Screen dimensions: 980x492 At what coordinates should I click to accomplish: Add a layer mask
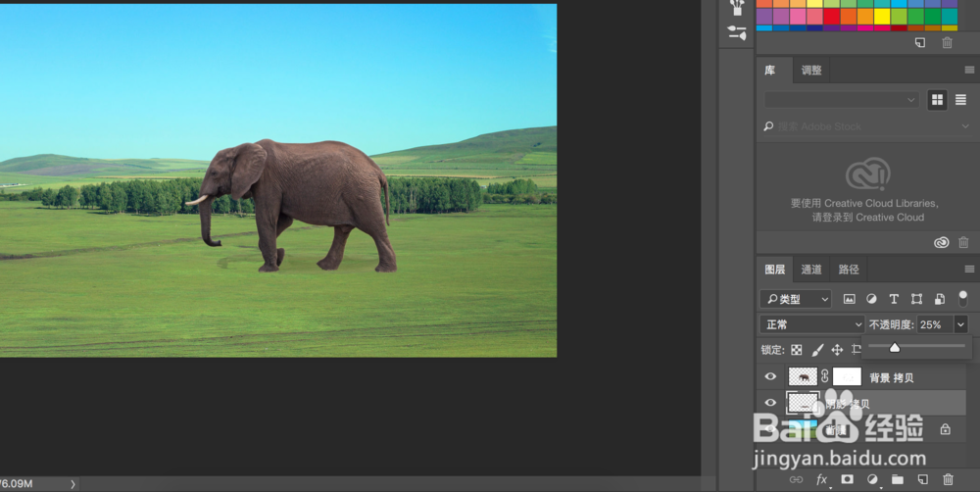847,479
